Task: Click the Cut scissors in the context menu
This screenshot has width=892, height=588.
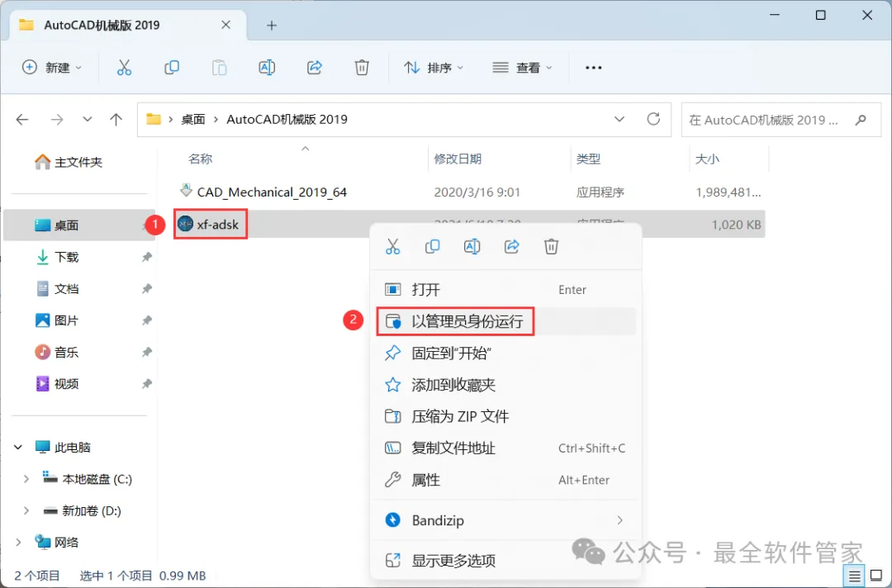Action: [392, 246]
